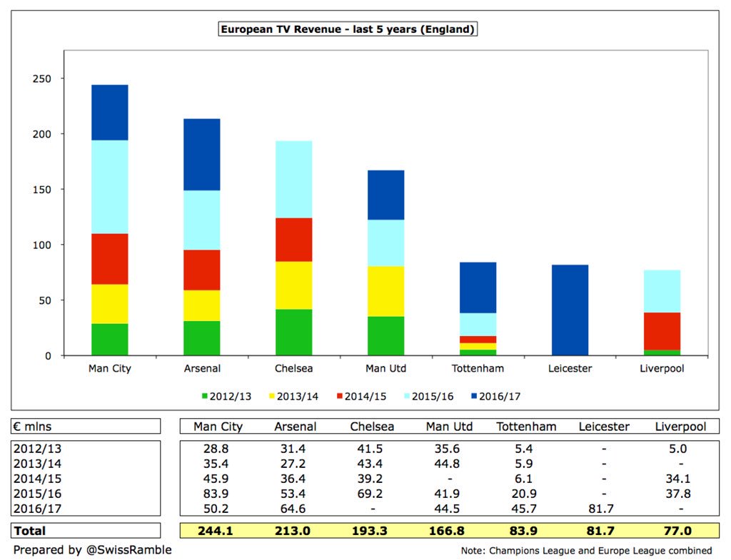Click Man Utd's yellow 2013/14 bar segment
The image size is (731, 560).
pyautogui.click(x=386, y=292)
